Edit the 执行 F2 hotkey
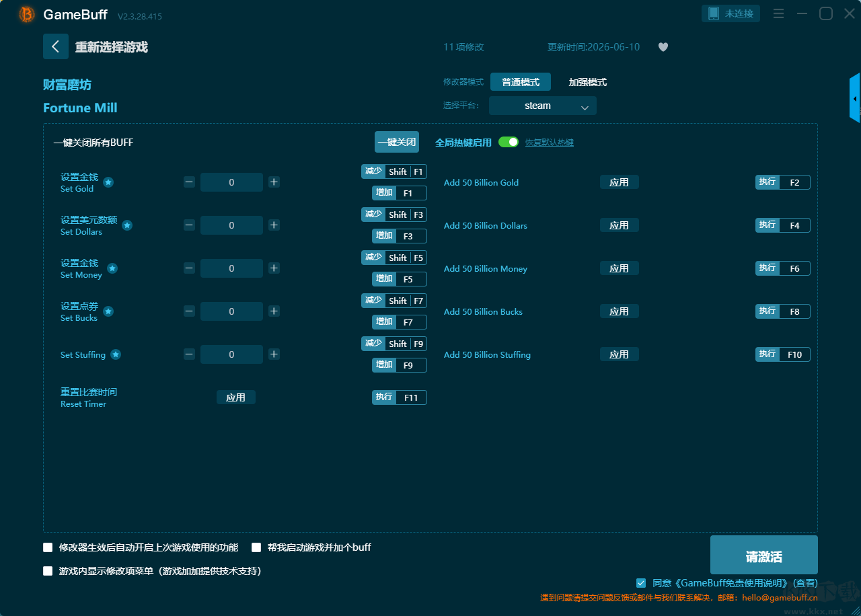This screenshot has height=616, width=861. coord(783,182)
